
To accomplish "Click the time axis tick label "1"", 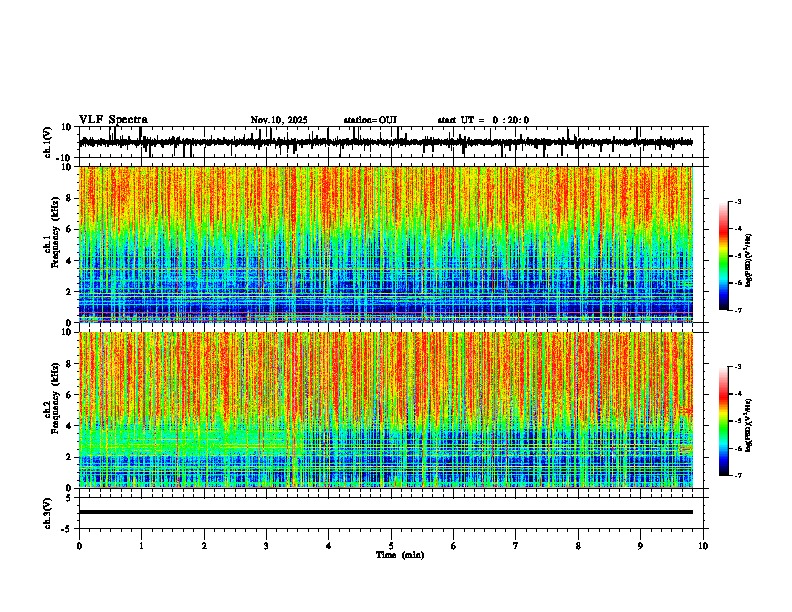I will (x=141, y=546).
